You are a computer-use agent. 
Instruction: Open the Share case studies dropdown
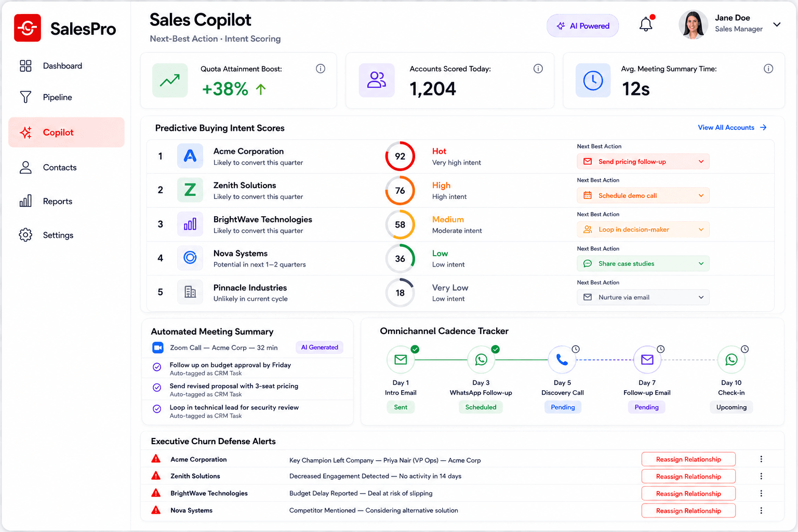[643, 263]
